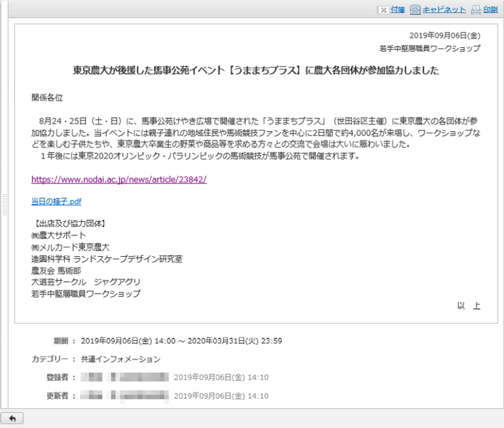Open the 付箋 text link
504x428 pixels.
click(x=398, y=10)
